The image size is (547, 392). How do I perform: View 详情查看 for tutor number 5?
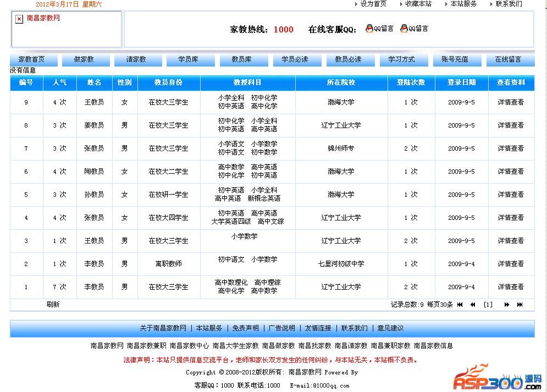click(x=511, y=195)
